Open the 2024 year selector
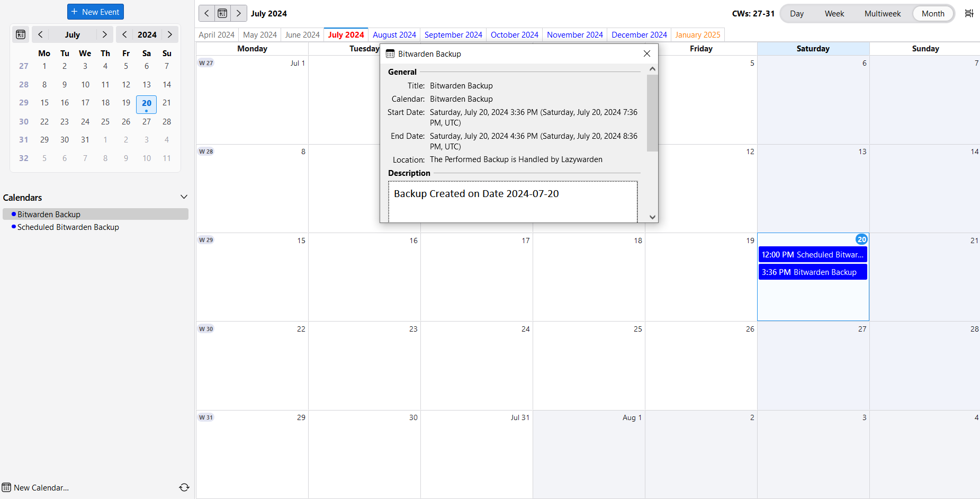980x499 pixels. 147,34
